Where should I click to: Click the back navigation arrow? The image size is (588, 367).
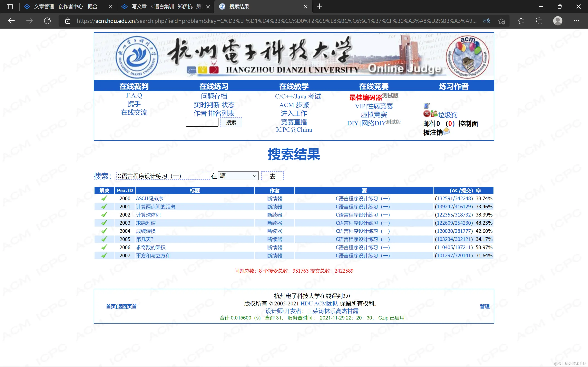[x=11, y=21]
